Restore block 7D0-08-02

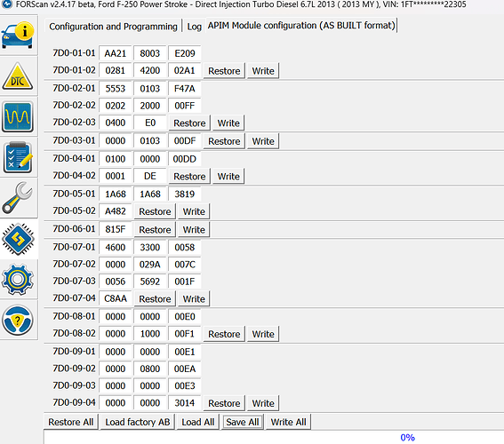pyautogui.click(x=224, y=334)
